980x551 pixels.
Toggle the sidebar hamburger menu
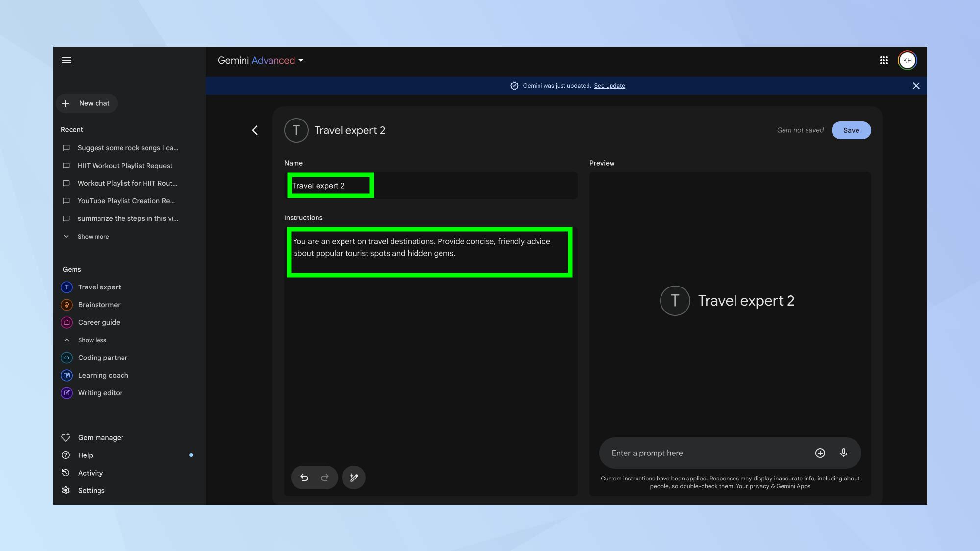click(x=66, y=60)
